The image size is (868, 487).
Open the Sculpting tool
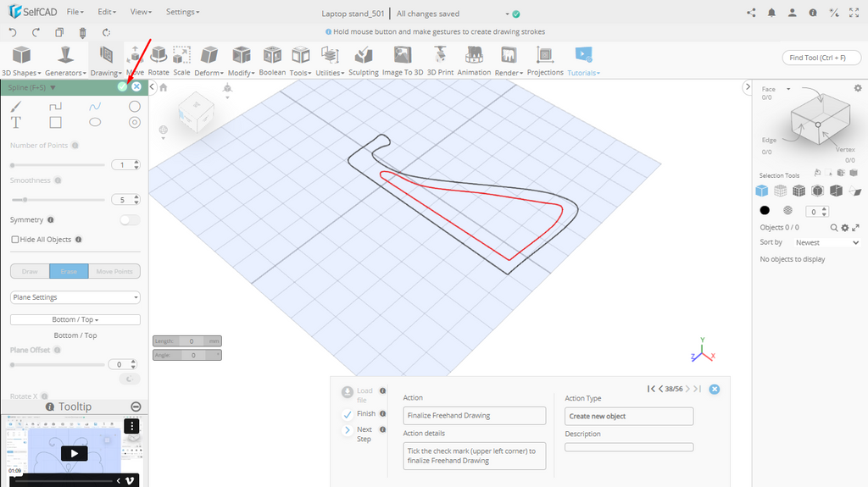click(364, 61)
